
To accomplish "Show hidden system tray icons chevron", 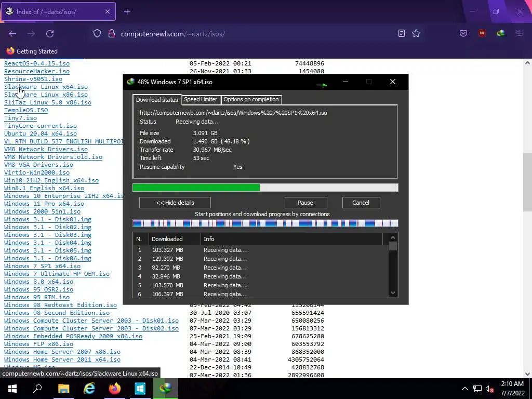I will (465, 389).
